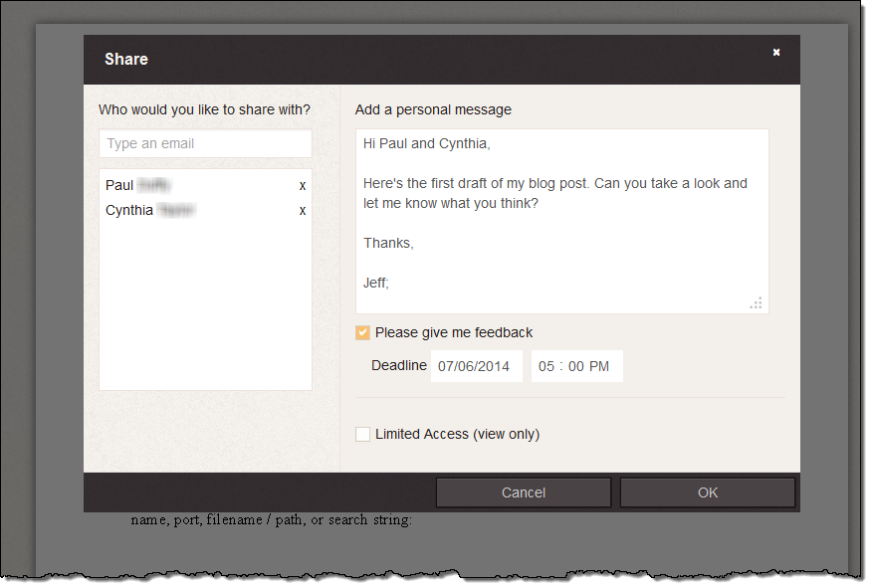
Task: Click the "Add a personal message" label
Action: (x=433, y=109)
